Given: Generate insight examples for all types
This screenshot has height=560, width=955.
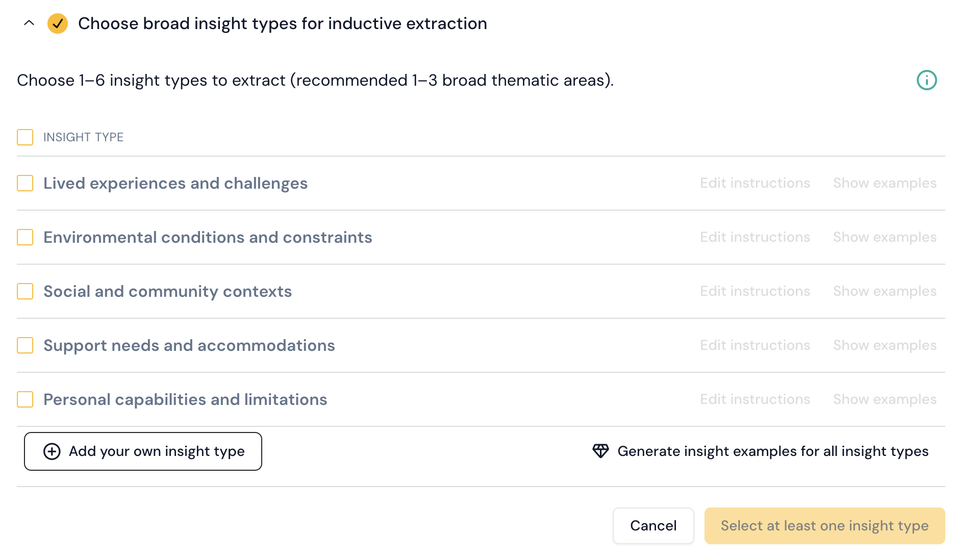Looking at the screenshot, I should point(772,451).
